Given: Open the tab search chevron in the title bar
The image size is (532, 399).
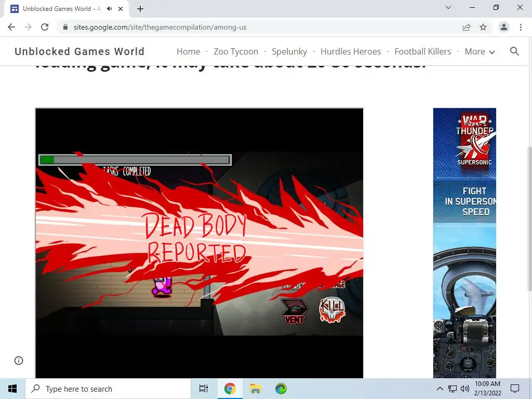Looking at the screenshot, I should coord(448,7).
